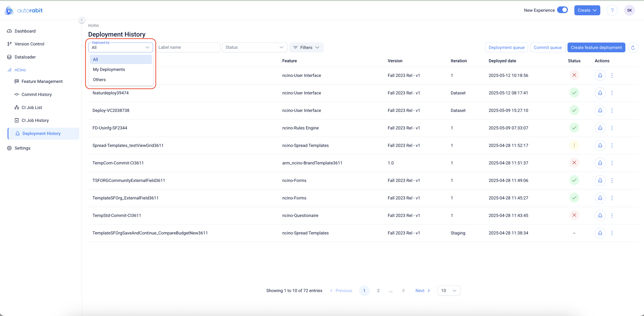
Task: Toggle the New Experience switch
Action: [x=562, y=10]
